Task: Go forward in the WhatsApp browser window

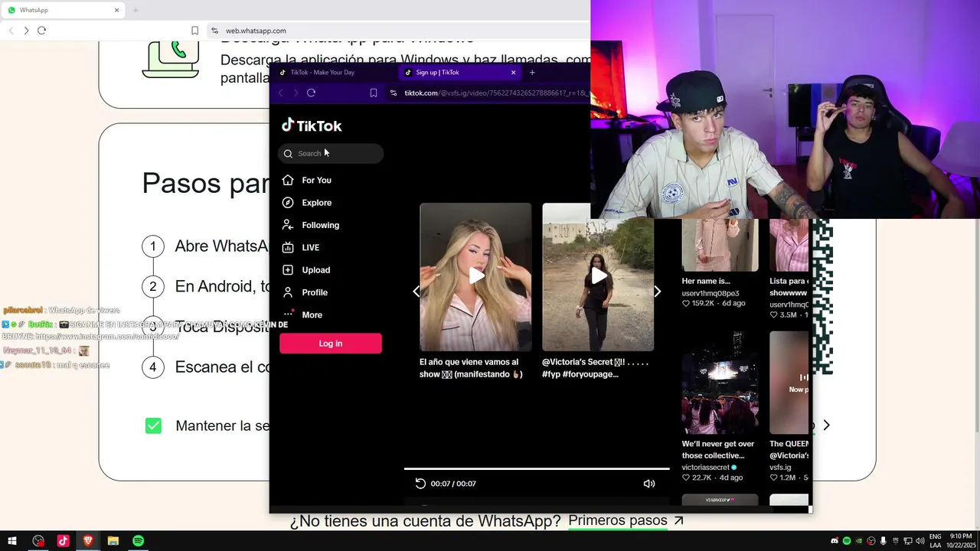Action: tap(26, 31)
